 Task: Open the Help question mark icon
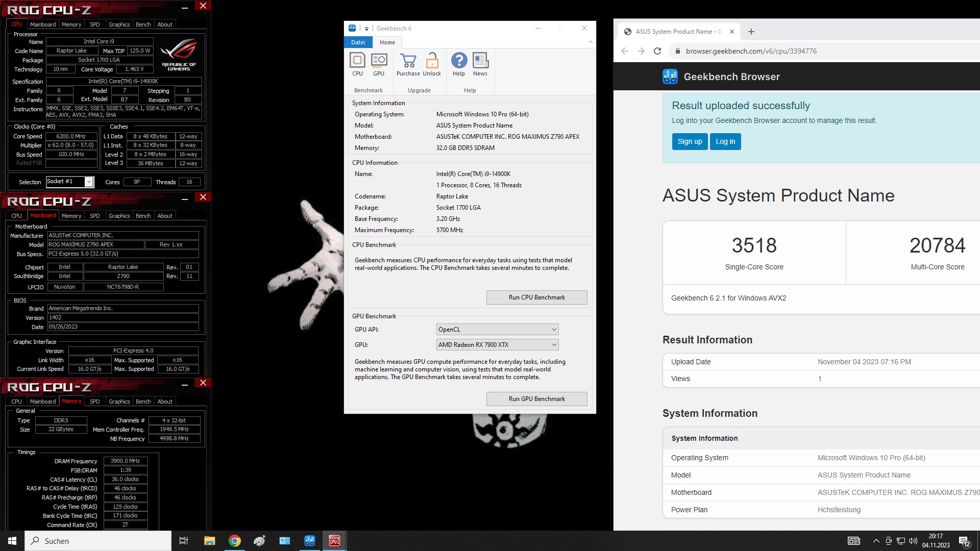tap(459, 61)
